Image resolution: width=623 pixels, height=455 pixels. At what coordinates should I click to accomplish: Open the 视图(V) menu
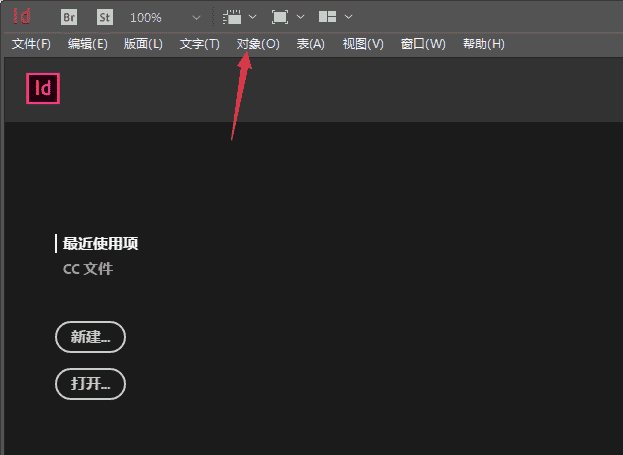pyautogui.click(x=363, y=44)
